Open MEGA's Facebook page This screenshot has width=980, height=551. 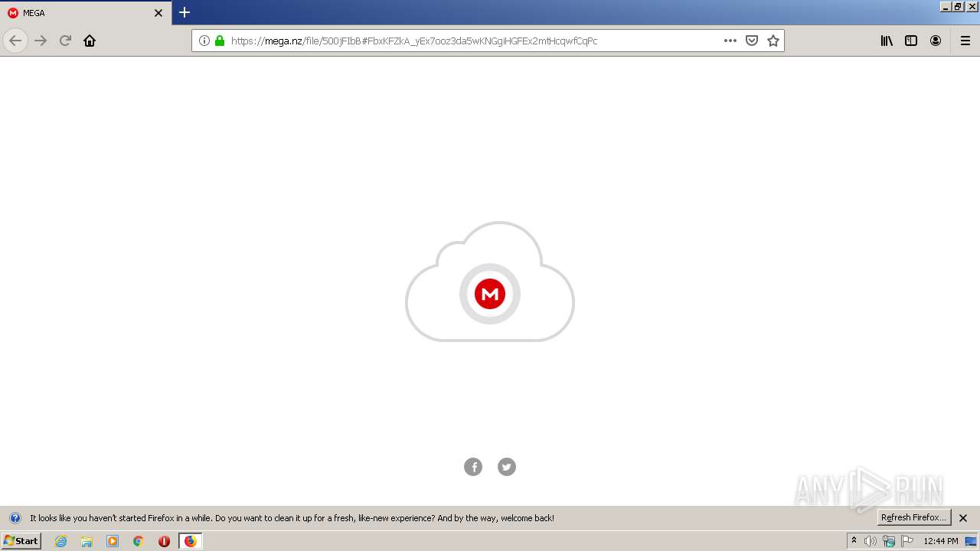coord(473,467)
